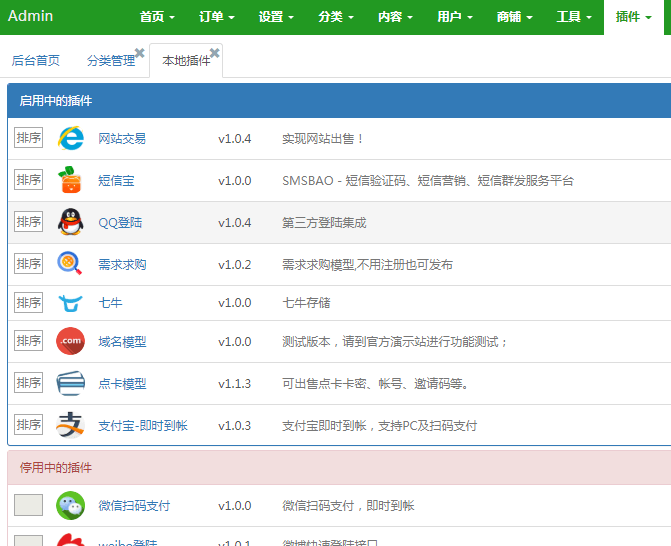The height and width of the screenshot is (546, 671).
Task: Open the 内容 dropdown menu
Action: 395,17
